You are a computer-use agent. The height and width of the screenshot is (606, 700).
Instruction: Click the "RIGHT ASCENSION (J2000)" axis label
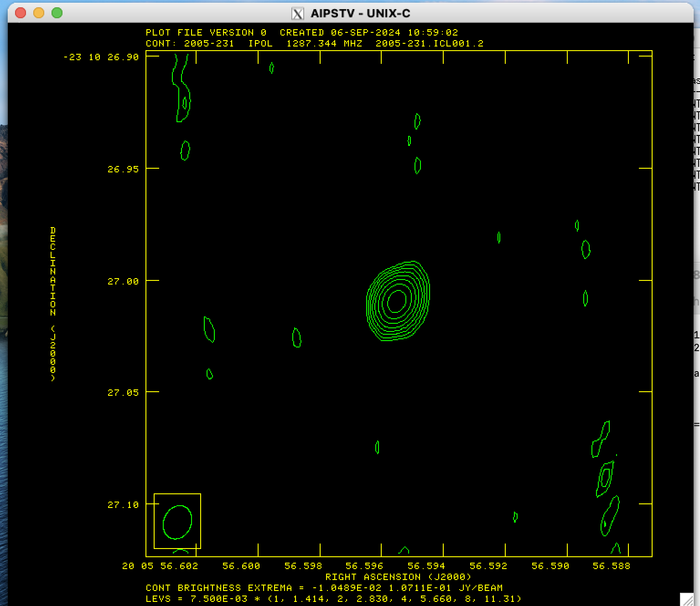tap(398, 577)
